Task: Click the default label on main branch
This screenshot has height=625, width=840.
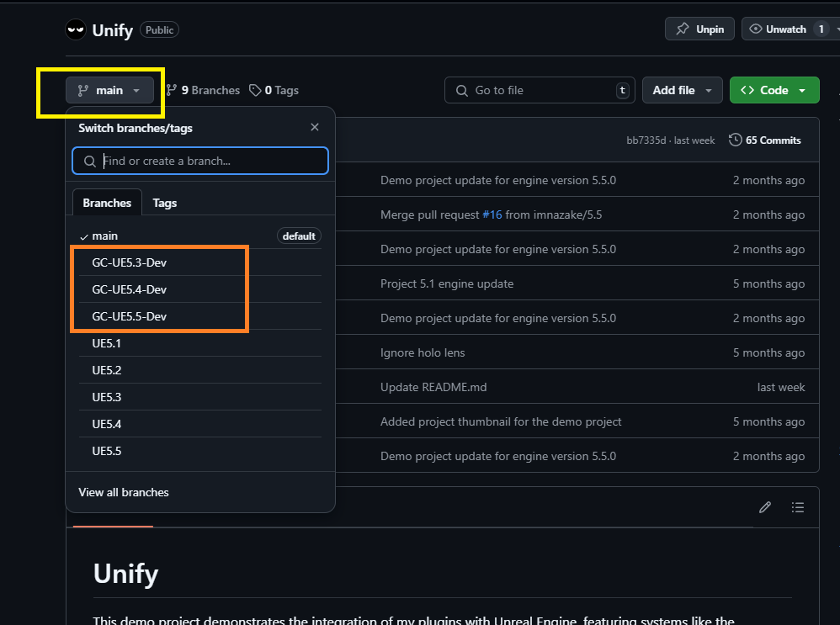Action: pyautogui.click(x=299, y=236)
